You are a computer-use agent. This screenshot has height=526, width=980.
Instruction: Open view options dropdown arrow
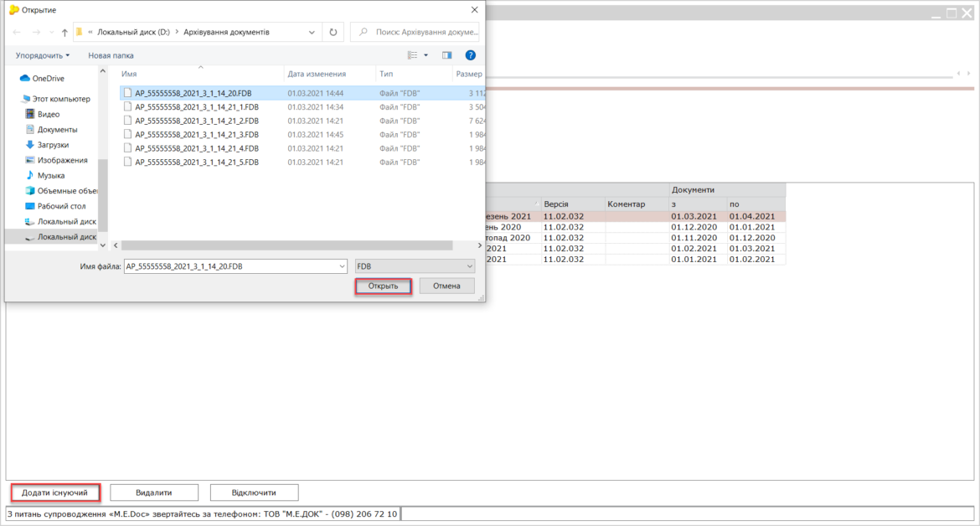(426, 55)
